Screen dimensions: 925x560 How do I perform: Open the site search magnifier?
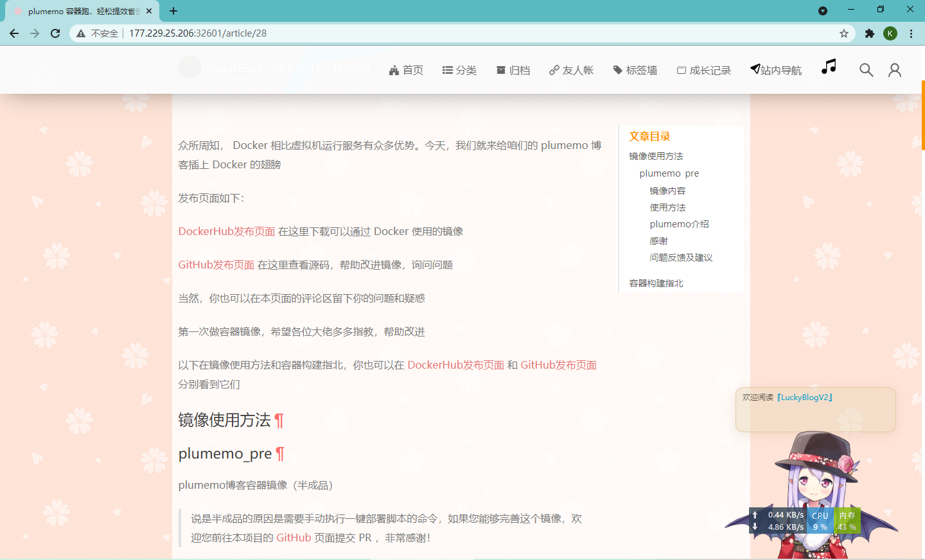pos(867,70)
